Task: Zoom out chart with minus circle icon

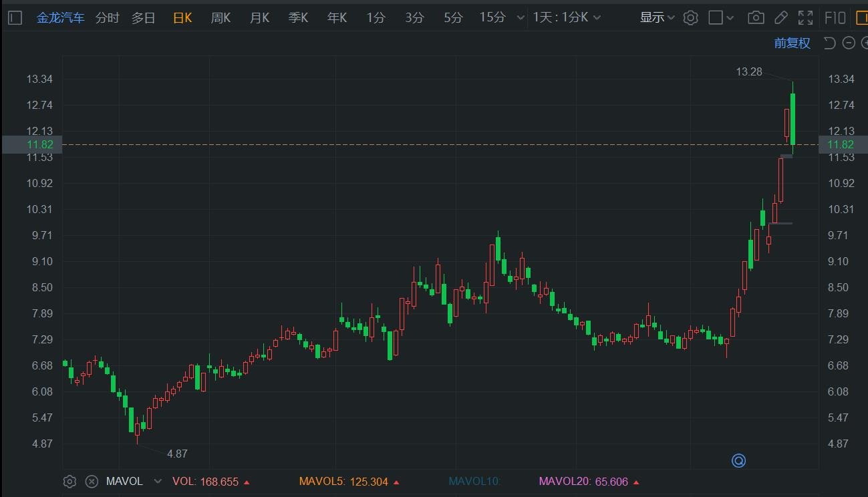Action: coord(849,43)
